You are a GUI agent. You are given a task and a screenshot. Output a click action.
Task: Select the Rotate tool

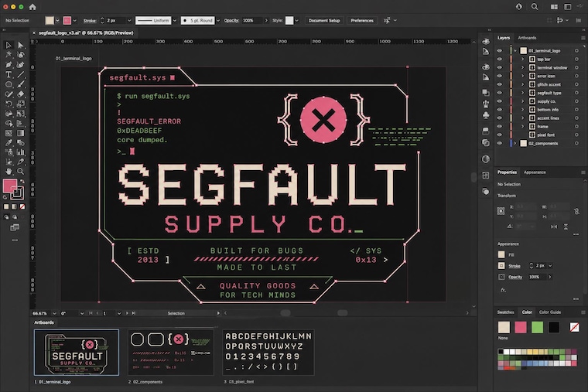click(x=9, y=104)
